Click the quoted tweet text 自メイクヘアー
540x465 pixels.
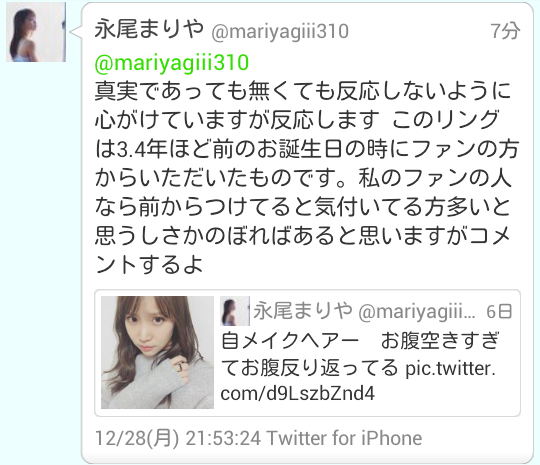290,341
